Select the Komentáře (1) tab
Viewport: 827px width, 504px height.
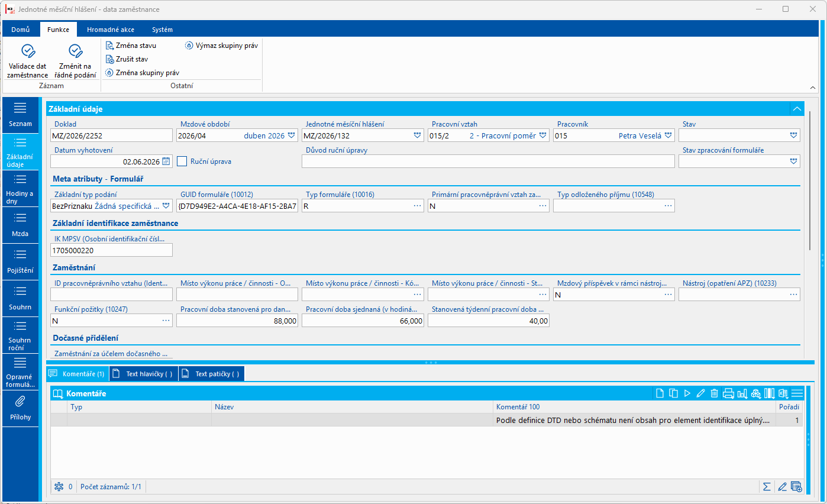(x=77, y=374)
